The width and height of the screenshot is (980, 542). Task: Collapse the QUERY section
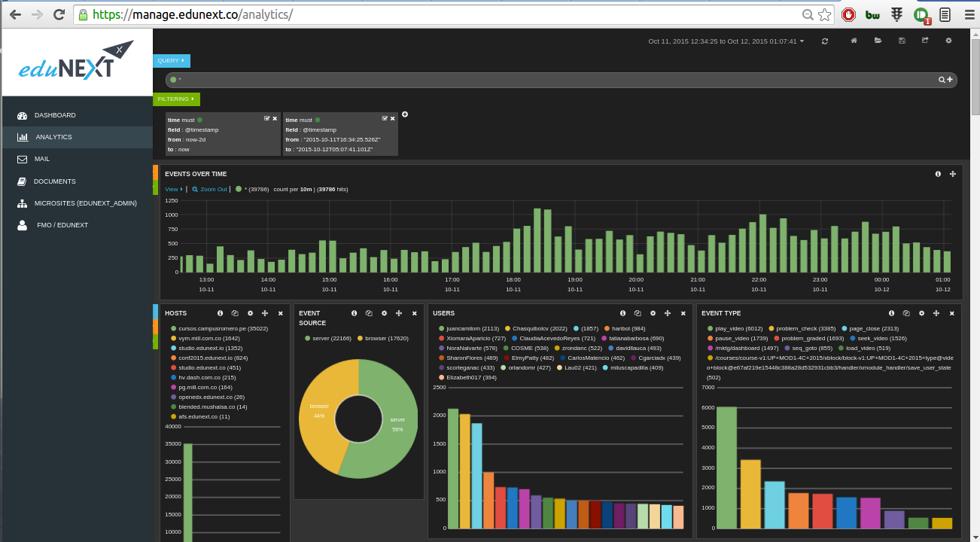click(172, 60)
